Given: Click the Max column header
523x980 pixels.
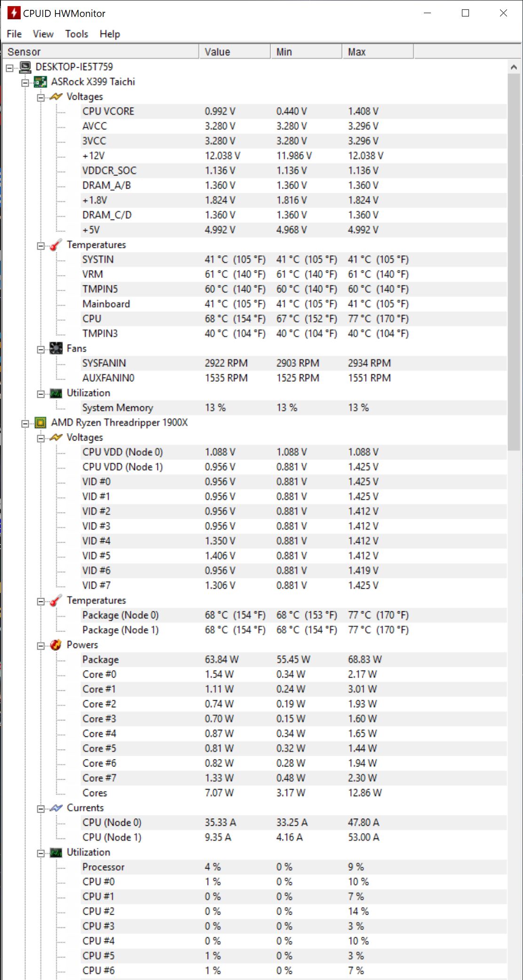Looking at the screenshot, I should 378,52.
